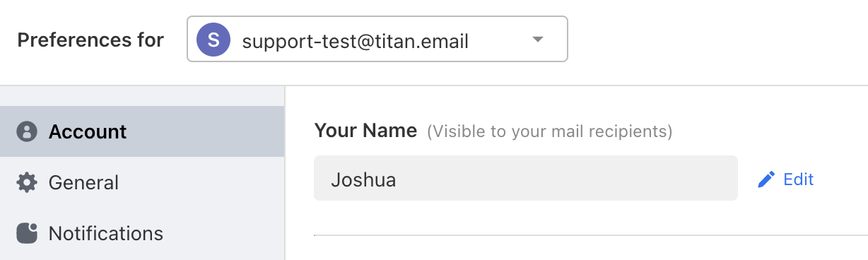Click the Visible to your mail recipients hint

click(549, 131)
